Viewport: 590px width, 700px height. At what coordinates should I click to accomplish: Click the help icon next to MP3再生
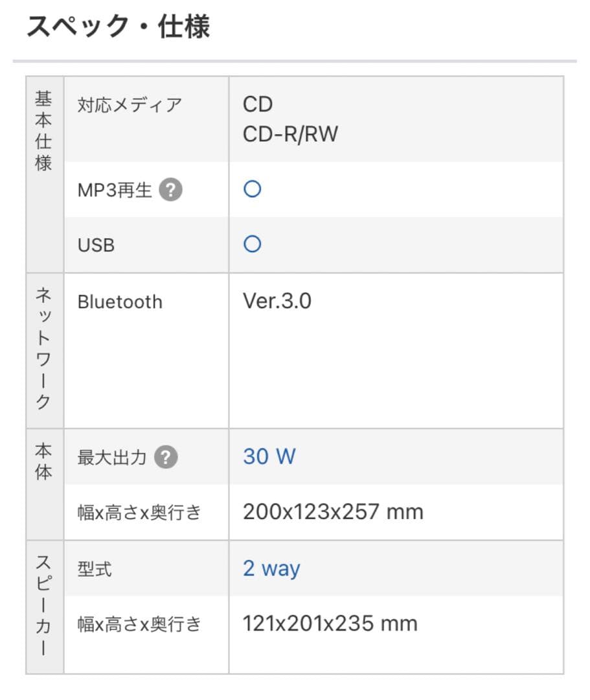(x=171, y=189)
